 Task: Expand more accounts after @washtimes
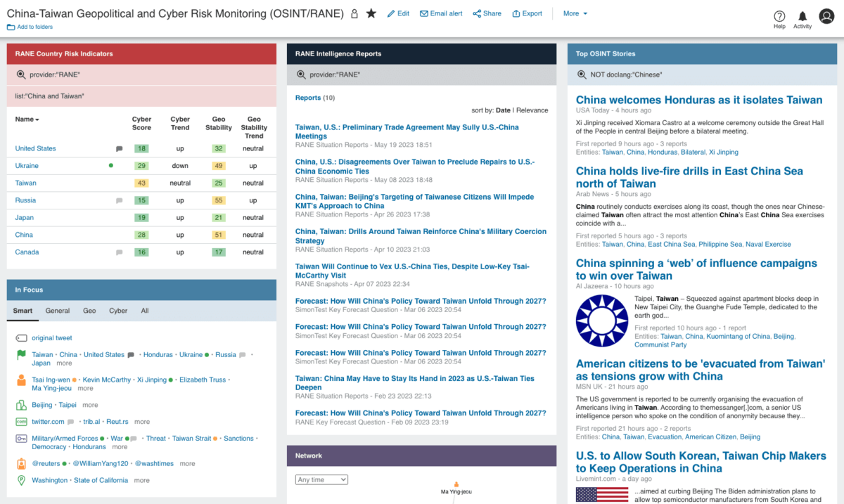pyautogui.click(x=187, y=464)
